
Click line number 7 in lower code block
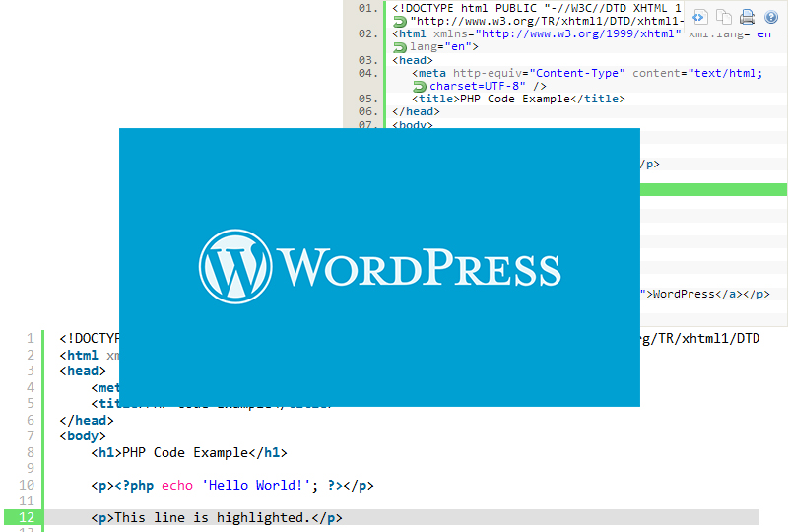31,435
